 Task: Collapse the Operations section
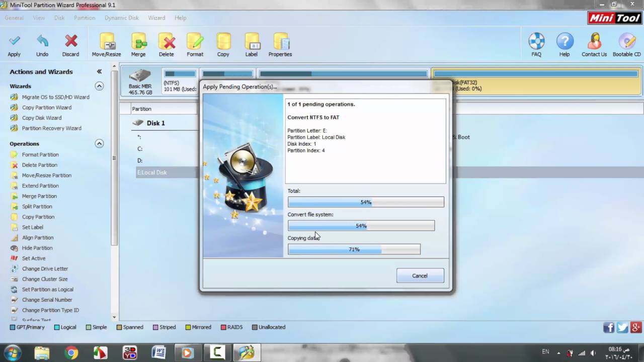coord(99,143)
